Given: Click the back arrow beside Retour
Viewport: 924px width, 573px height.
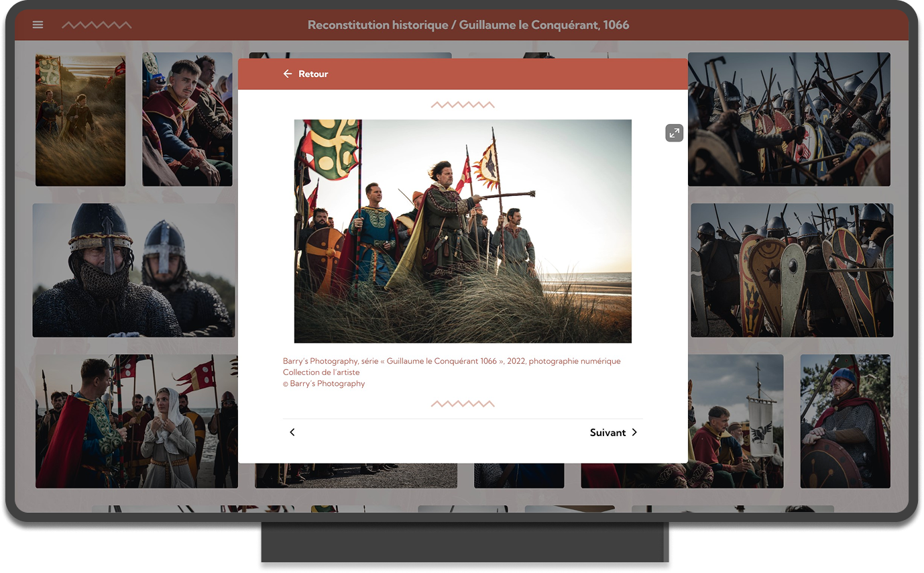Looking at the screenshot, I should (x=288, y=74).
